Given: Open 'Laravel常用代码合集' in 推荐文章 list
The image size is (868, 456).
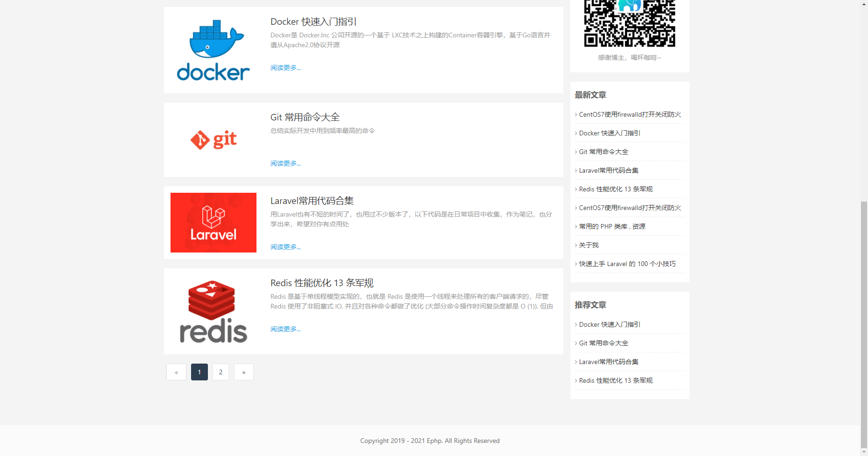Looking at the screenshot, I should [609, 362].
